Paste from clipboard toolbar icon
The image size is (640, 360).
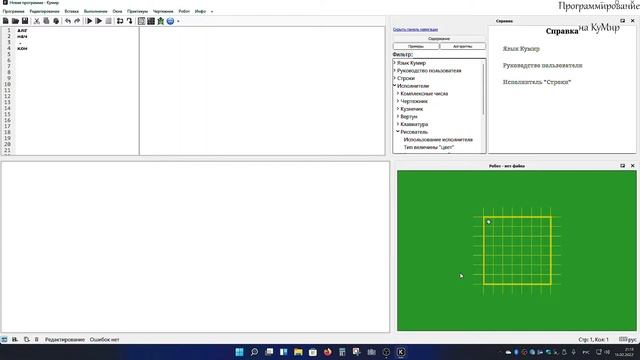(x=56, y=21)
